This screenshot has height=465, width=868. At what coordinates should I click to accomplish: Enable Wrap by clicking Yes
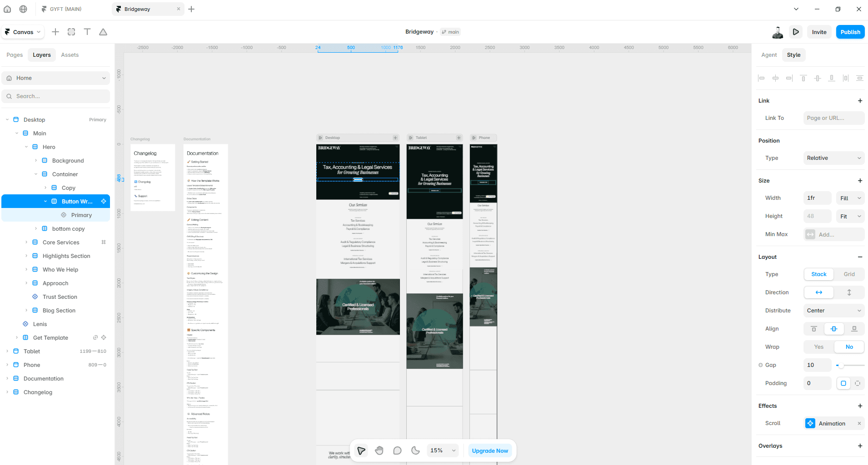[x=819, y=347]
